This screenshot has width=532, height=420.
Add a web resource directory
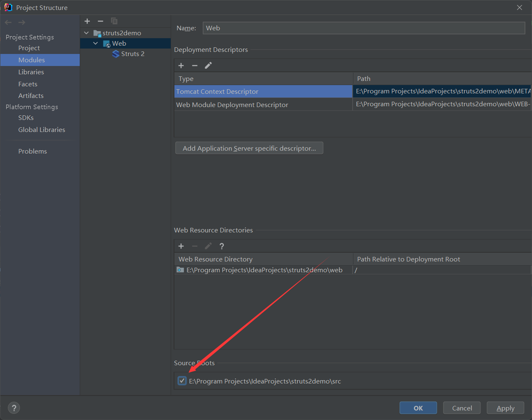181,246
